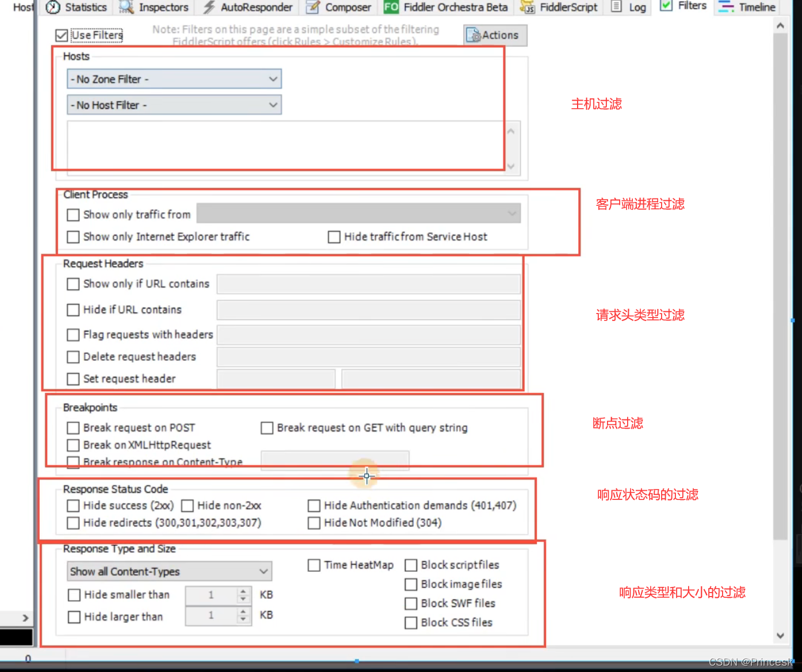Click the vertical scrollbar thumb in Filters
Screen dimensions: 802x672
780,287
